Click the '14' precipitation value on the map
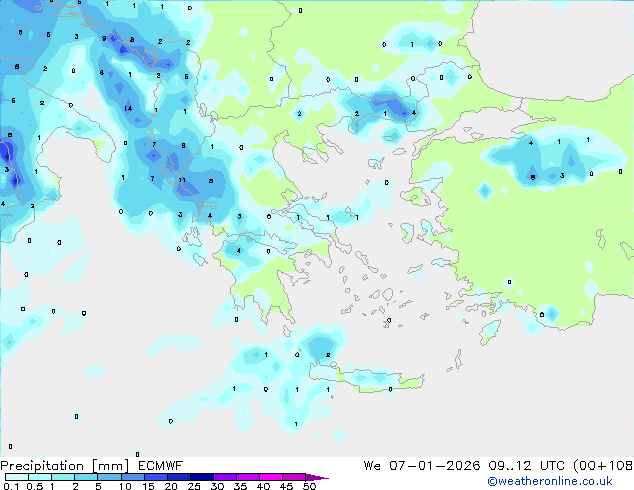This screenshot has width=634, height=490. pyautogui.click(x=128, y=108)
